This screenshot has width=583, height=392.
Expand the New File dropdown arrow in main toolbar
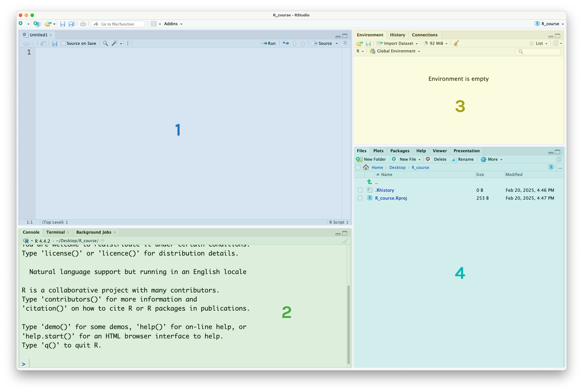point(28,24)
